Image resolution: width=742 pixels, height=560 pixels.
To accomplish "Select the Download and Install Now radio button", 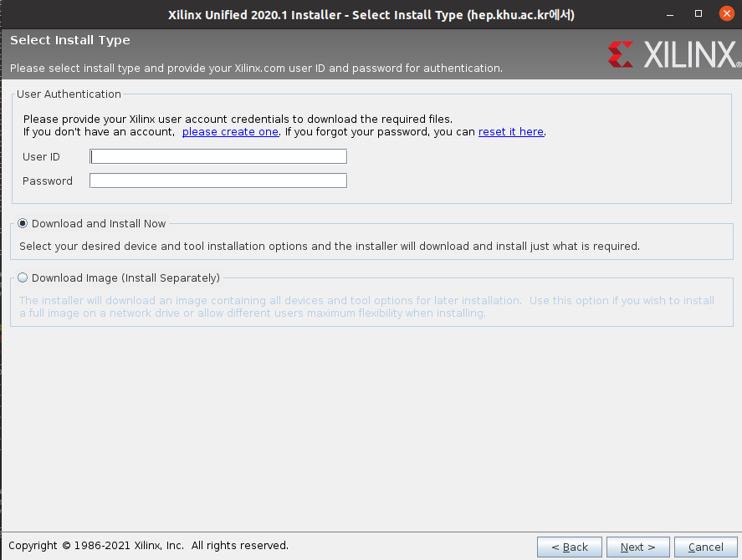I will tap(23, 223).
